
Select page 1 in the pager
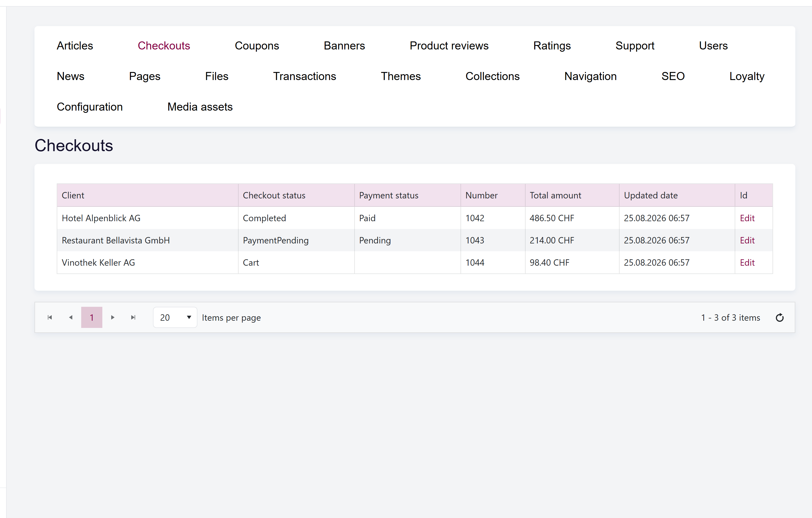click(x=92, y=317)
